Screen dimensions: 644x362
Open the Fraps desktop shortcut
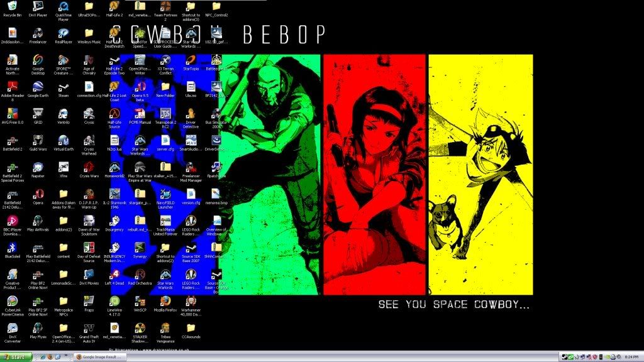click(x=89, y=304)
